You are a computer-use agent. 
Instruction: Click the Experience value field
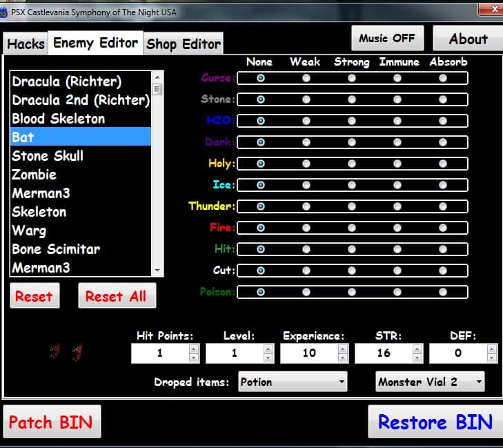click(x=309, y=353)
